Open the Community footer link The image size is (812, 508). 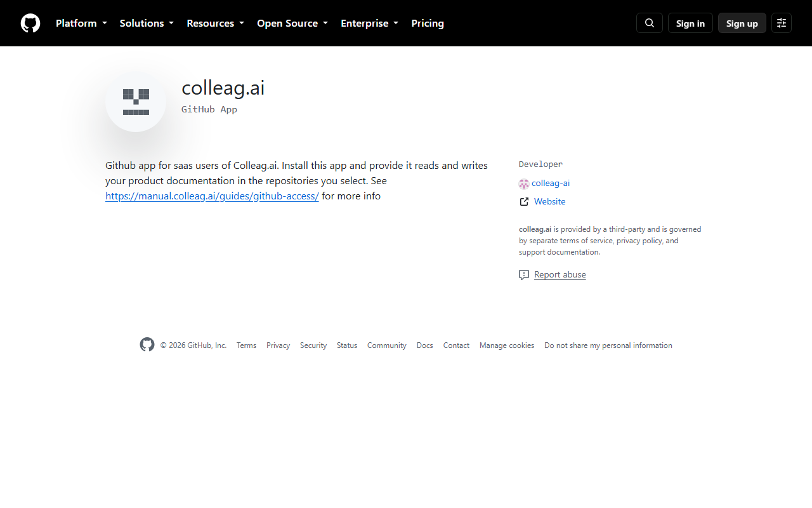coord(387,345)
